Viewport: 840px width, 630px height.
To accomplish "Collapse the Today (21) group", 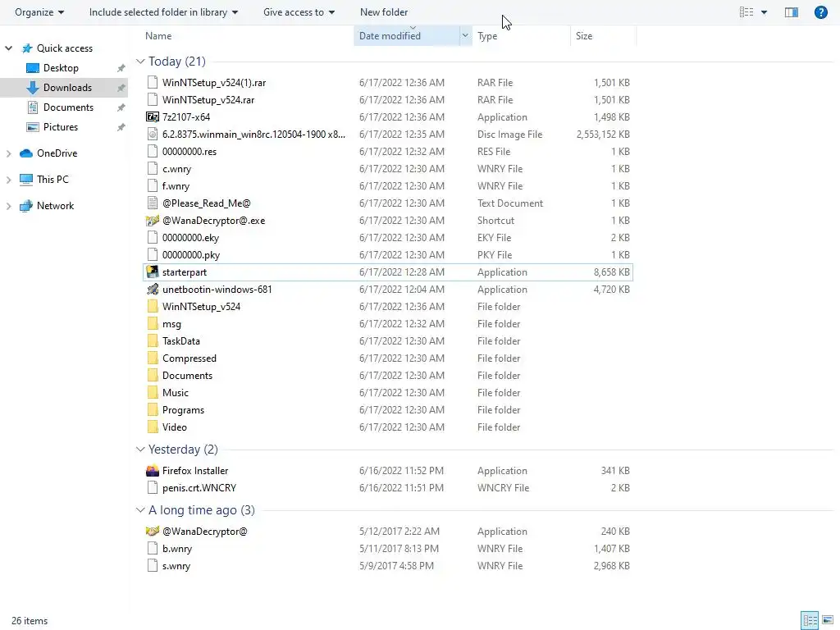I will pyautogui.click(x=140, y=61).
